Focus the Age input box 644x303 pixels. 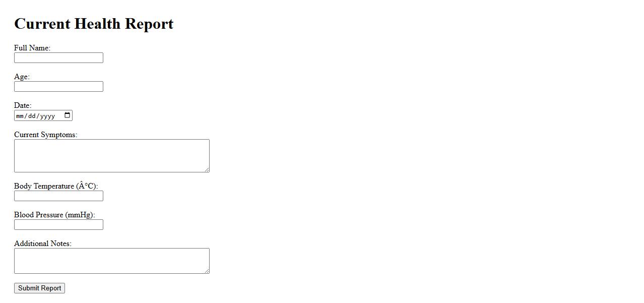point(58,87)
